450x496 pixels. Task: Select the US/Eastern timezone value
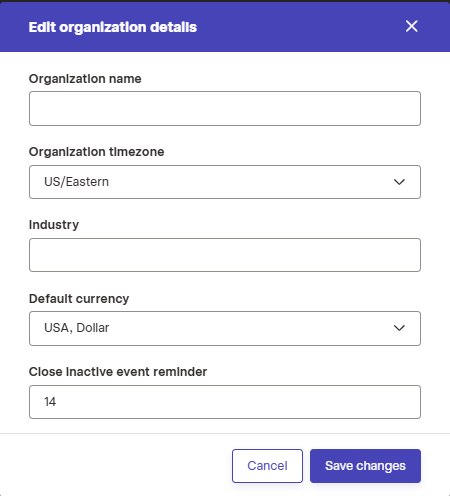click(x=76, y=182)
